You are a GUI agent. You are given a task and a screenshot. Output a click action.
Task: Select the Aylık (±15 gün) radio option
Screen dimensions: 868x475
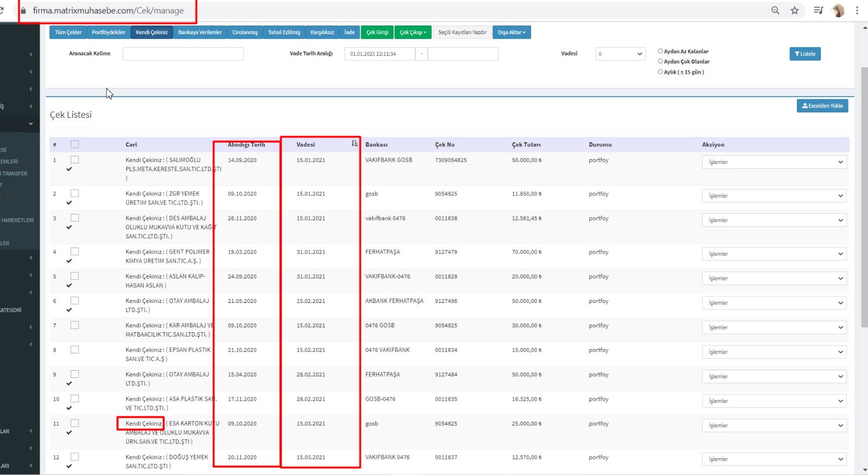click(660, 72)
